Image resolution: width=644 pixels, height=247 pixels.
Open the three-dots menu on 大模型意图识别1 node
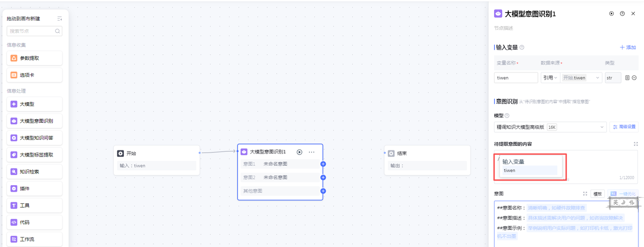click(x=311, y=152)
